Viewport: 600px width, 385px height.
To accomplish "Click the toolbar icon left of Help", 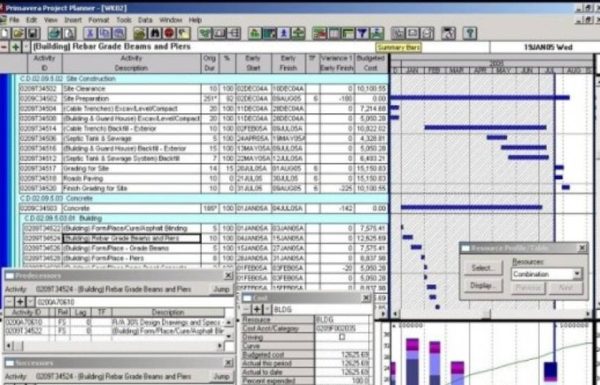I will click(x=448, y=33).
